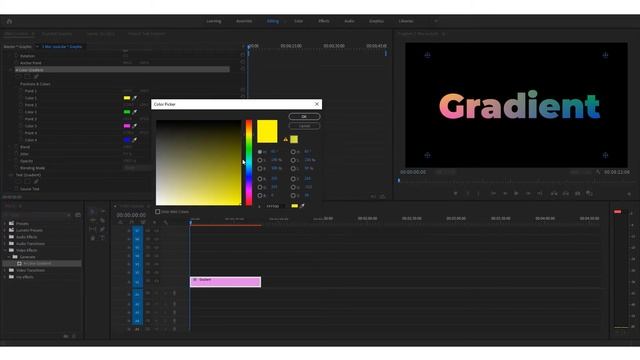Expand the Video Transitions folder arrow
This screenshot has height=360, width=640.
[x=5, y=270]
